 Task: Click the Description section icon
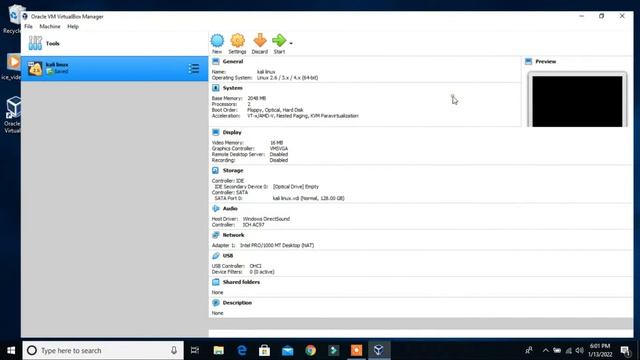216,303
